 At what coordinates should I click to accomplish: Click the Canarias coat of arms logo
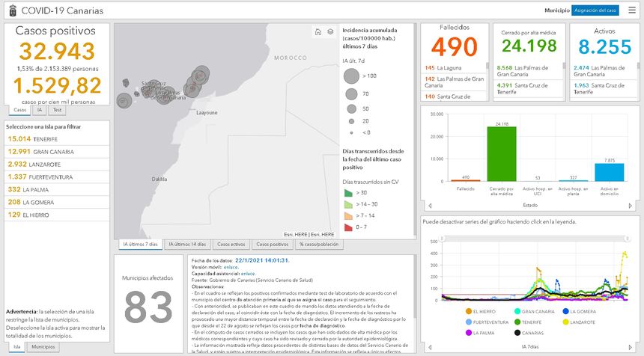pyautogui.click(x=10, y=11)
